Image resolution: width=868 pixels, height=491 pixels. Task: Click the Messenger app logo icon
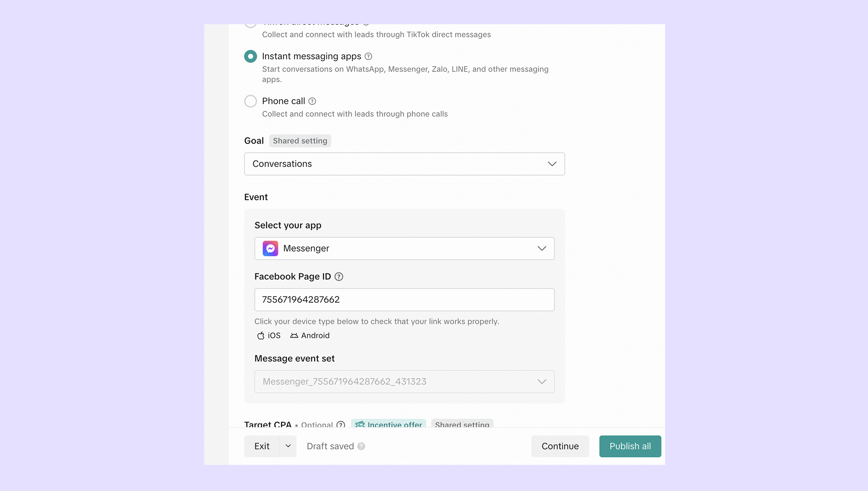tap(270, 249)
